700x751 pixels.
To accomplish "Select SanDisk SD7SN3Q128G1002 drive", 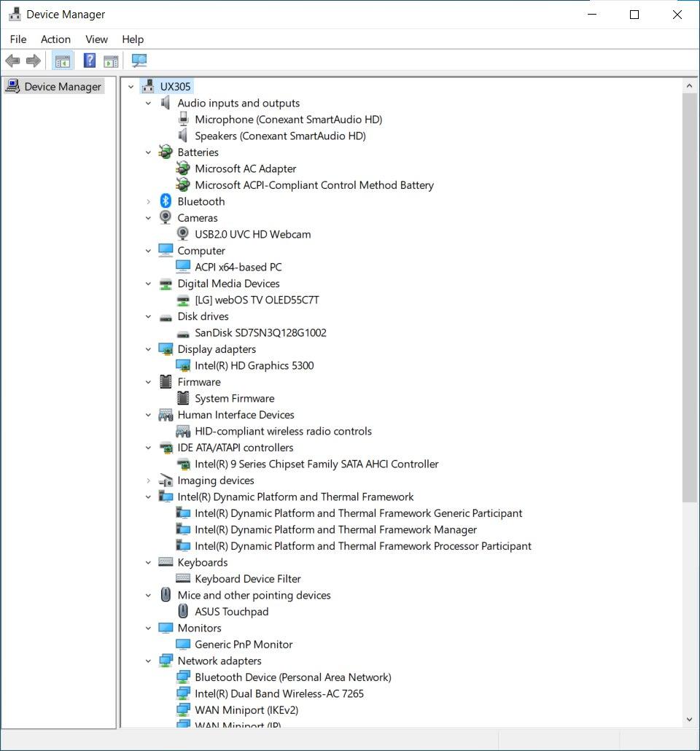I will (260, 332).
